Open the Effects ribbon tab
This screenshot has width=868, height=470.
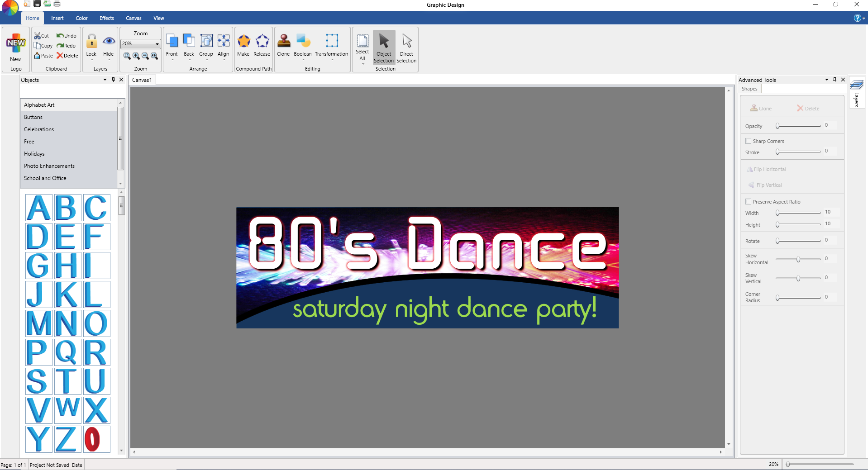[107, 18]
